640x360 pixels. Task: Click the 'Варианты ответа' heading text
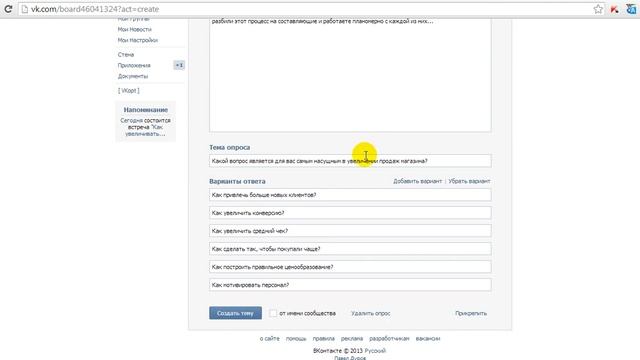(237, 181)
